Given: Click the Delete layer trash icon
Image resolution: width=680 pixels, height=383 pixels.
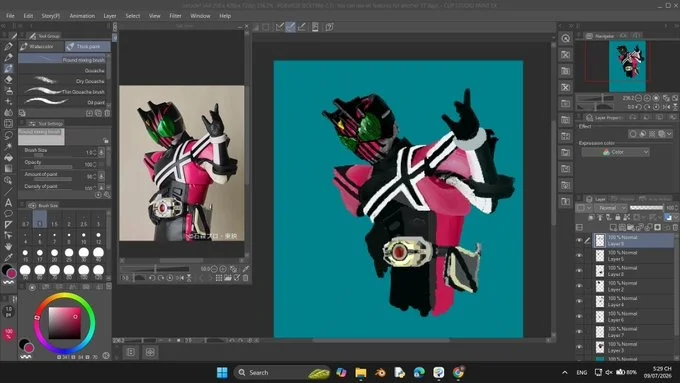Looking at the screenshot, I should pyautogui.click(x=675, y=227).
